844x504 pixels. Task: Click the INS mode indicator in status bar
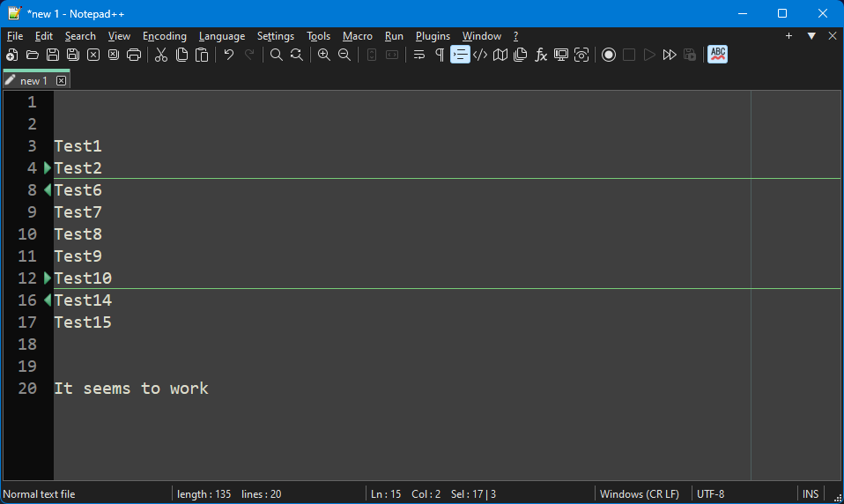[810, 494]
